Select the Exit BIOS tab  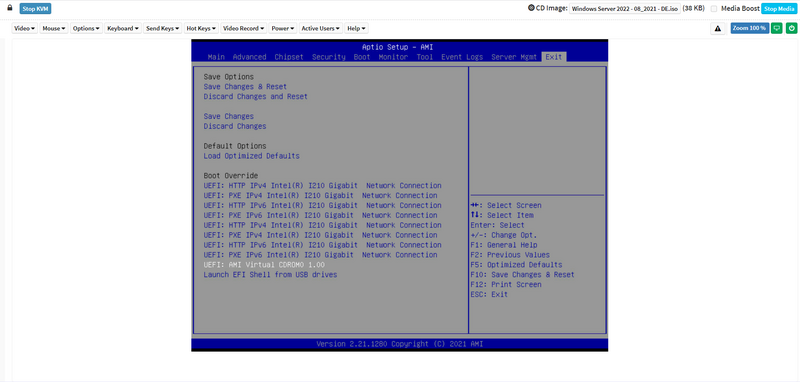(554, 57)
